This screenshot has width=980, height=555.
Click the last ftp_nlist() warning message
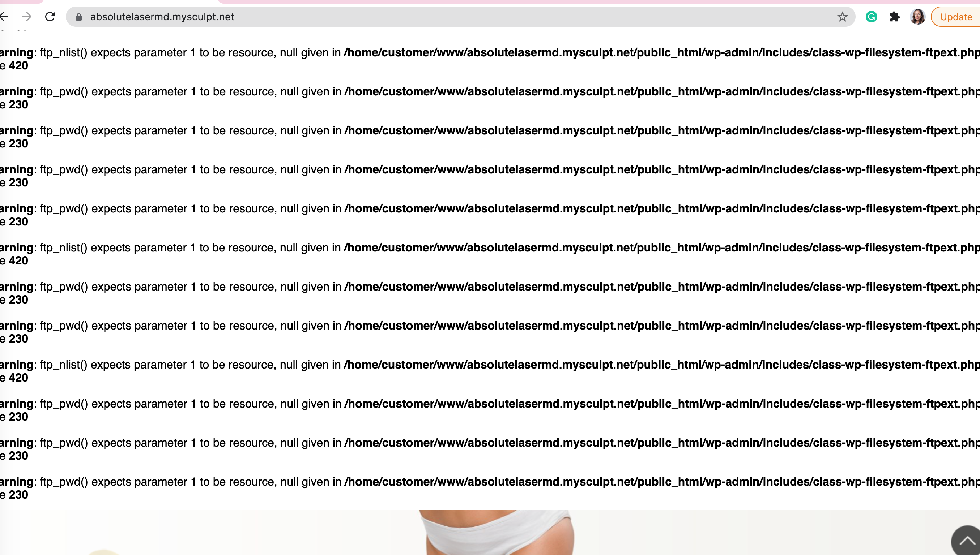click(490, 371)
